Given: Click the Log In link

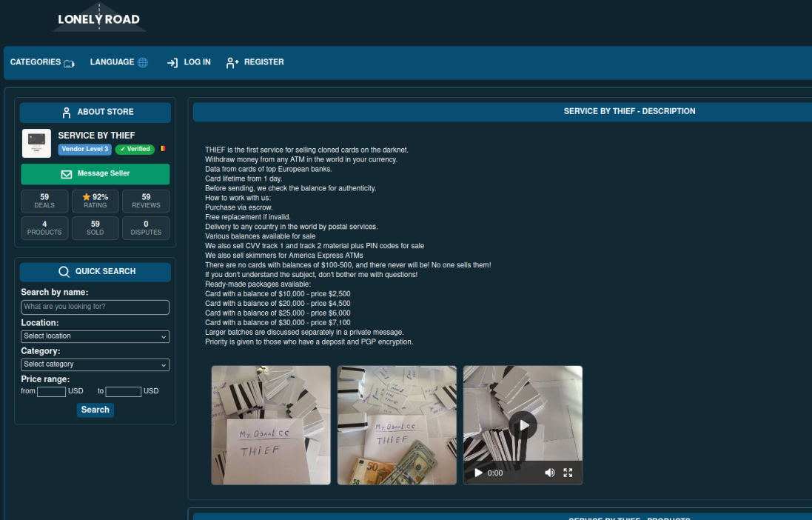Looking at the screenshot, I should 197,62.
